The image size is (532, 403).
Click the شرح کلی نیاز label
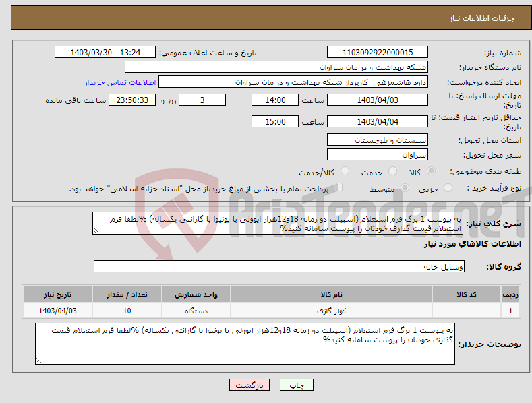point(494,224)
